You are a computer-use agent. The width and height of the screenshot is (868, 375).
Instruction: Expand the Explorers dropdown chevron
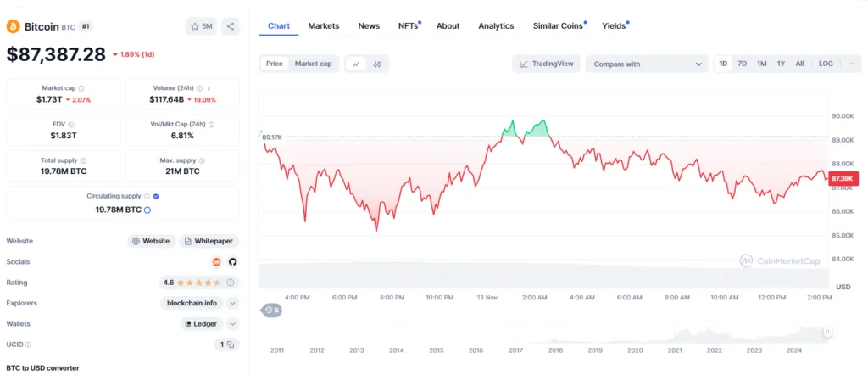click(233, 303)
